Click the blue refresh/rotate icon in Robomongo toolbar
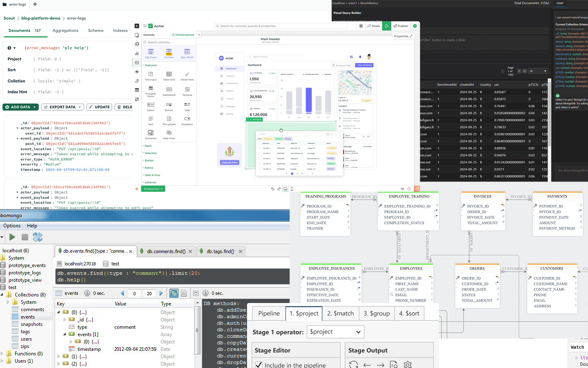 tap(38, 237)
